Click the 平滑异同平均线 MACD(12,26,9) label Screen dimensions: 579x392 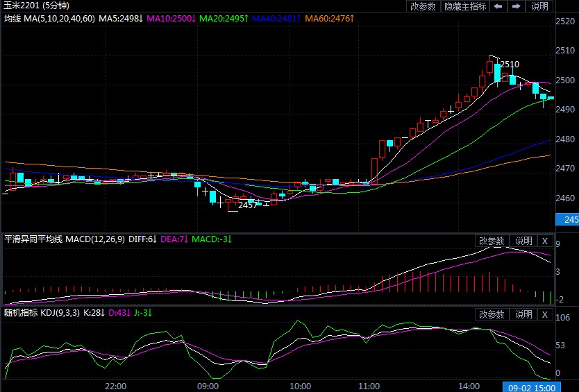pos(65,239)
